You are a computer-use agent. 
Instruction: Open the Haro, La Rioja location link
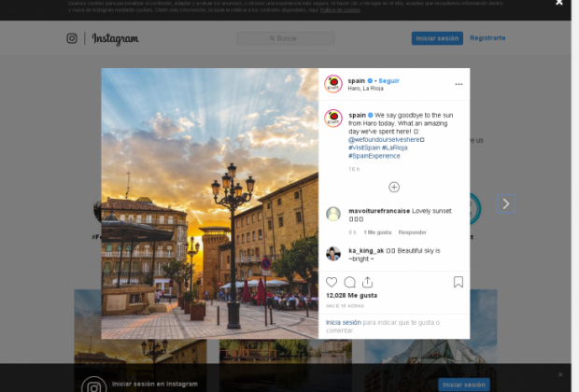[x=366, y=89]
